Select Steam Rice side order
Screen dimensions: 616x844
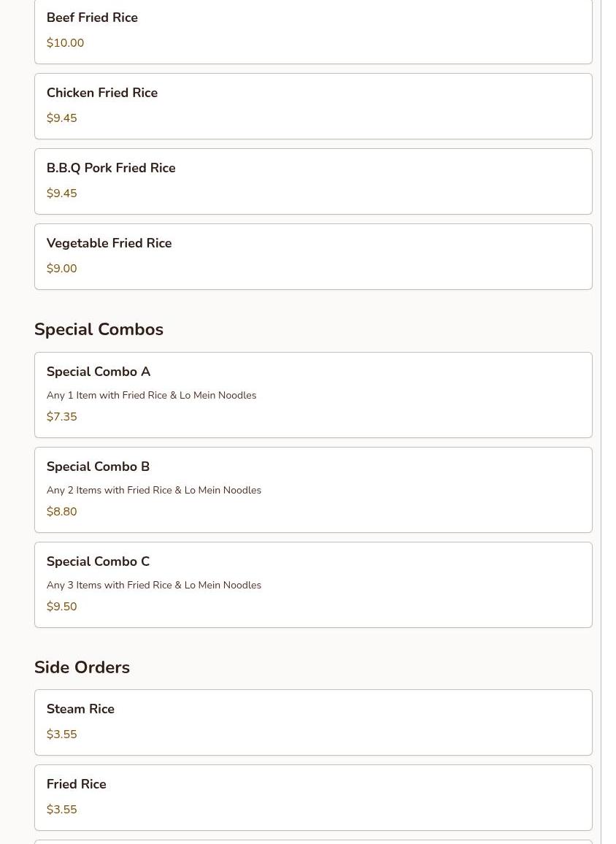[x=313, y=722]
